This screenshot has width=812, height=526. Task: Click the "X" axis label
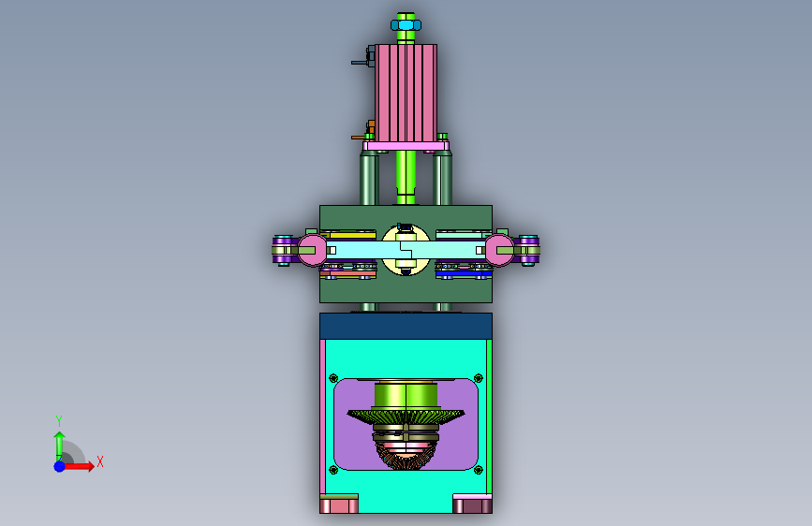(x=100, y=461)
